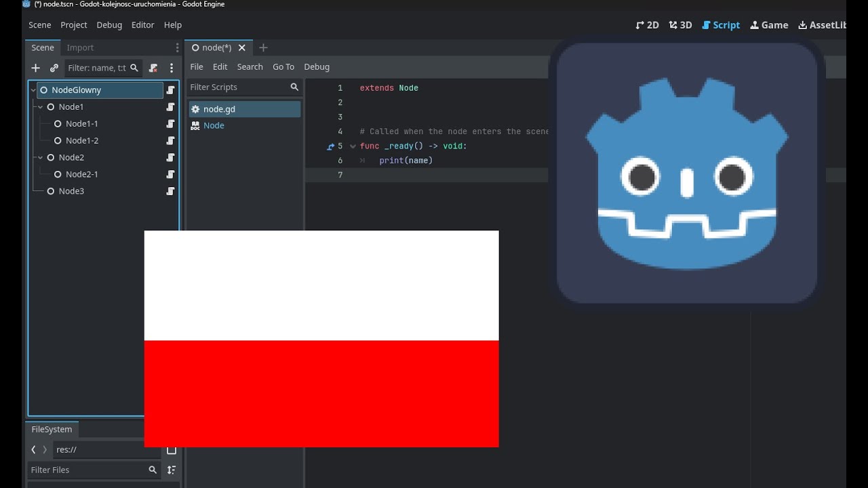Image resolution: width=868 pixels, height=488 pixels.
Task: Open the script attached to Node1-2
Action: (171, 141)
